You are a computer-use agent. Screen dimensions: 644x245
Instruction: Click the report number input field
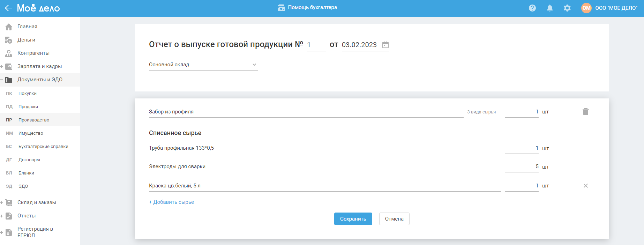pos(316,45)
